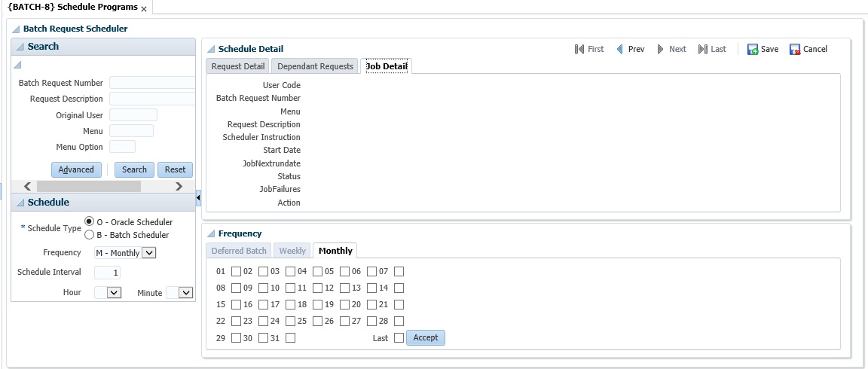Collapse the left panel splitter arrow
Screen dimensions: 868x369
point(198,197)
